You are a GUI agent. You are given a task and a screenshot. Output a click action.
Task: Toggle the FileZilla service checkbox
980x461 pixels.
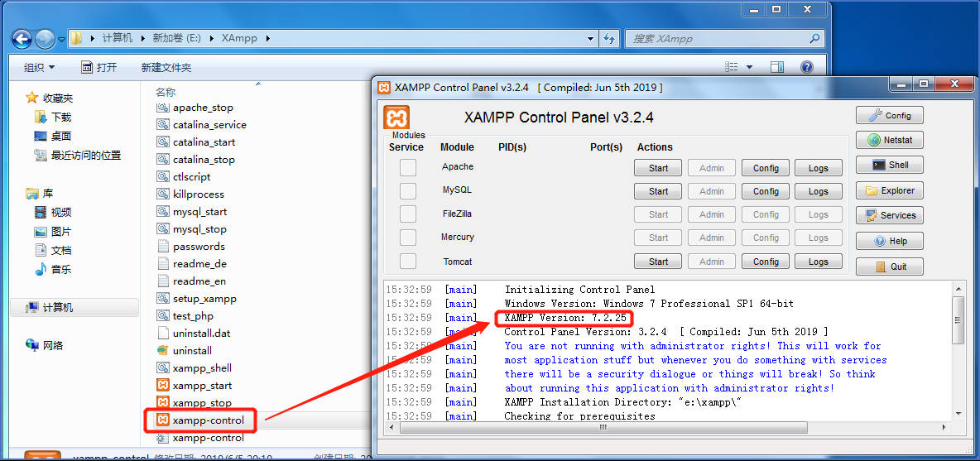(x=407, y=214)
